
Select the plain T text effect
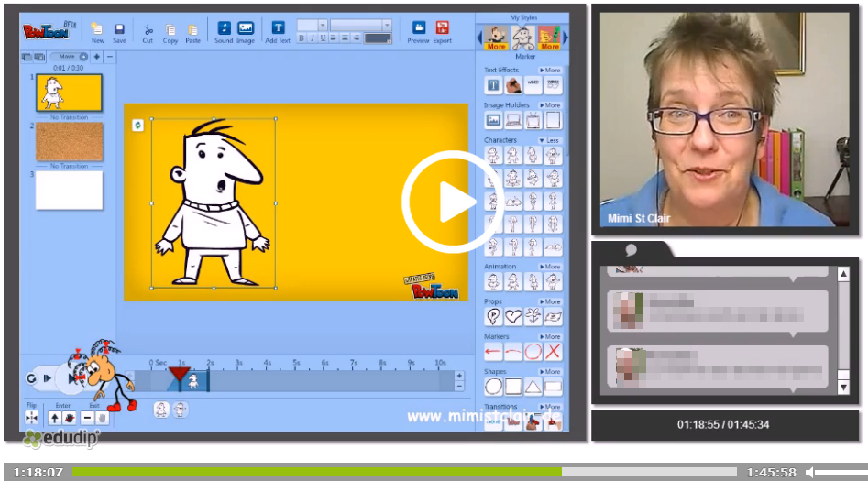[x=493, y=85]
